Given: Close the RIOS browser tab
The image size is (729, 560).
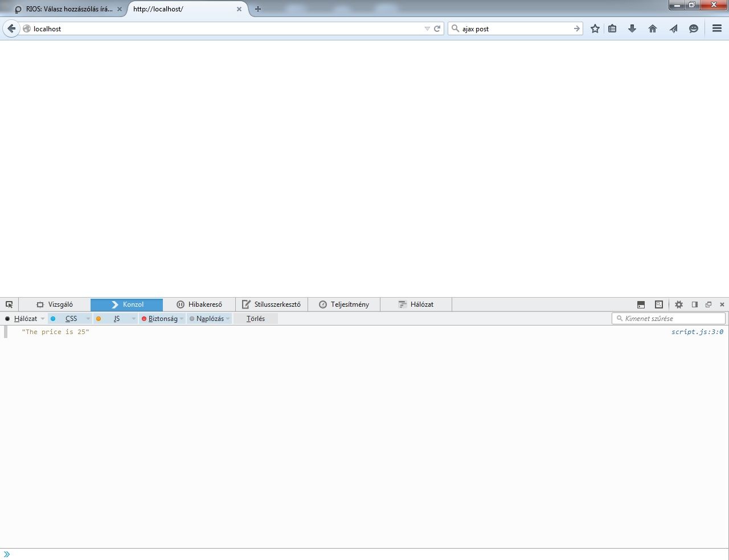Looking at the screenshot, I should tap(120, 9).
